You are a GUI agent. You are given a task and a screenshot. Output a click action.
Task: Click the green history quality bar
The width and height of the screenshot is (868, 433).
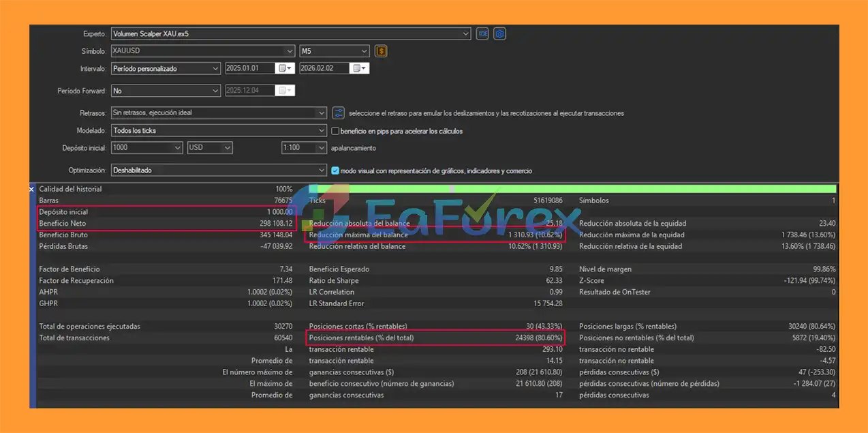[572, 189]
